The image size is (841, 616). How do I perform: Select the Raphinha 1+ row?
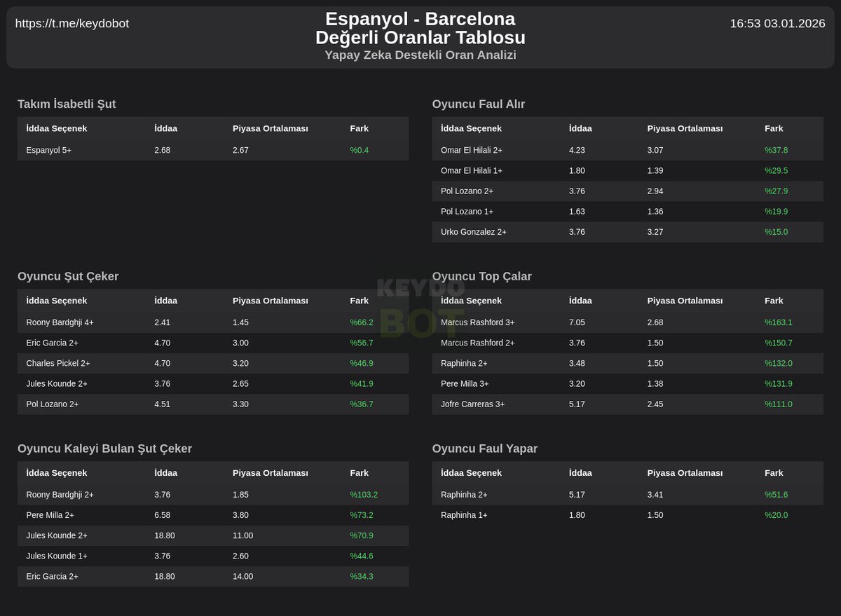pyautogui.click(x=628, y=515)
